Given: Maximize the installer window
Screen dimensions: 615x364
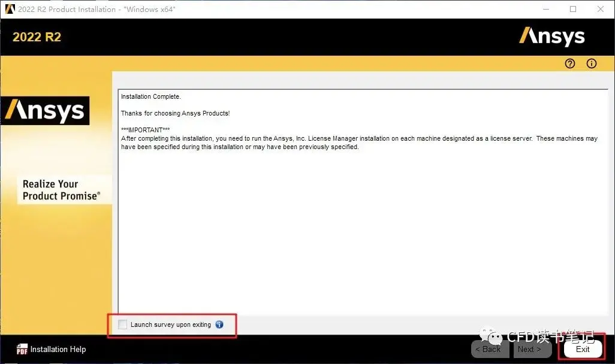Looking at the screenshot, I should pos(573,9).
